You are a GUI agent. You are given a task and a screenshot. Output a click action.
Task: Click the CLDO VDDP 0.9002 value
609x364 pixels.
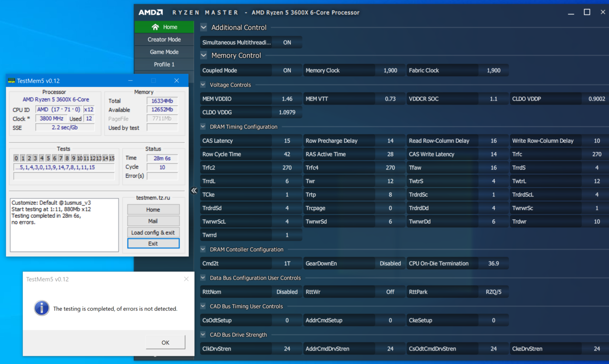pos(597,99)
